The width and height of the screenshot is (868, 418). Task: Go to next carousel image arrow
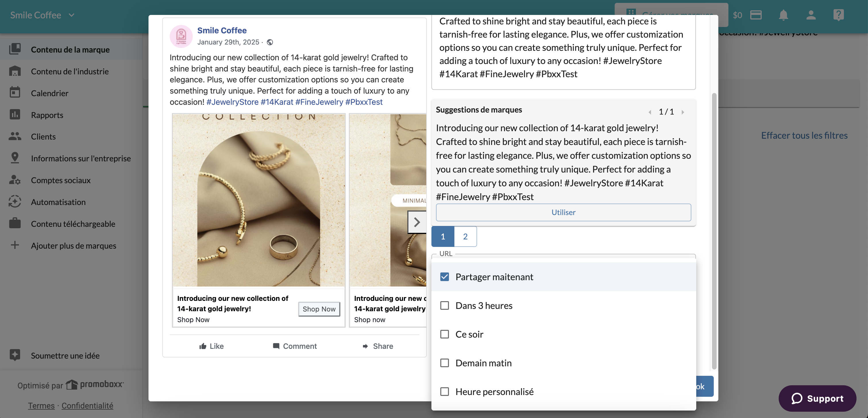417,222
